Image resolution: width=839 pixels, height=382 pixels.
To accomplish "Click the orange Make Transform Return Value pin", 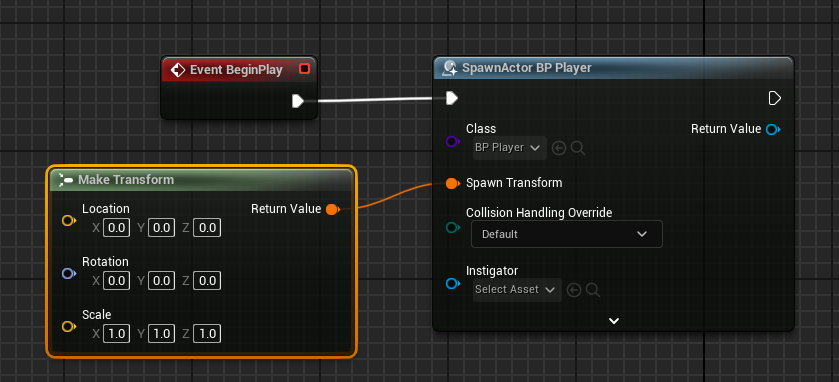I will 333,209.
